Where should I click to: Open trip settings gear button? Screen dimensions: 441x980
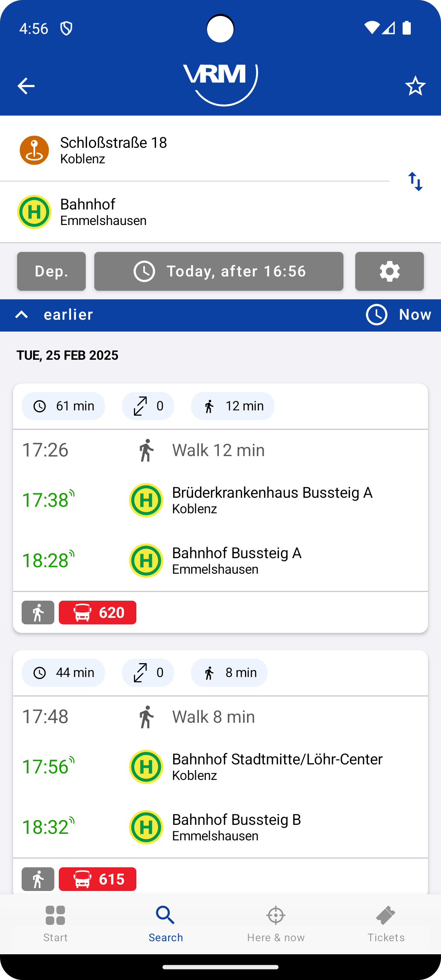(390, 271)
